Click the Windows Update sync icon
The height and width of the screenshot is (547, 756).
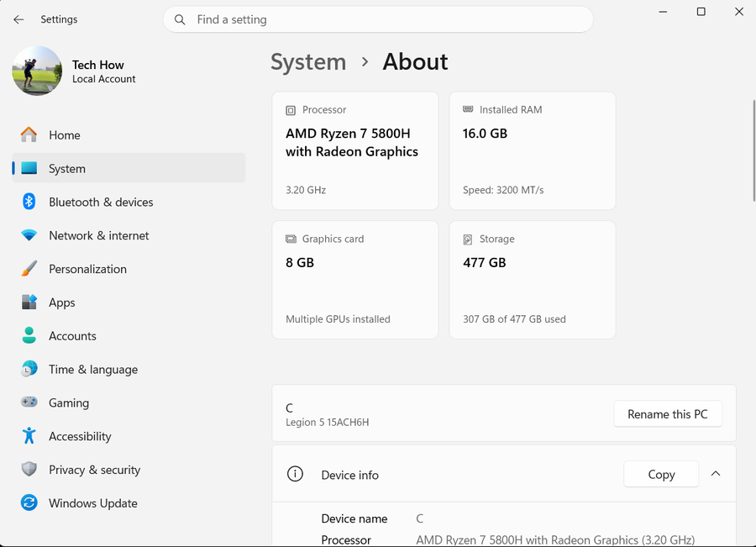click(29, 502)
